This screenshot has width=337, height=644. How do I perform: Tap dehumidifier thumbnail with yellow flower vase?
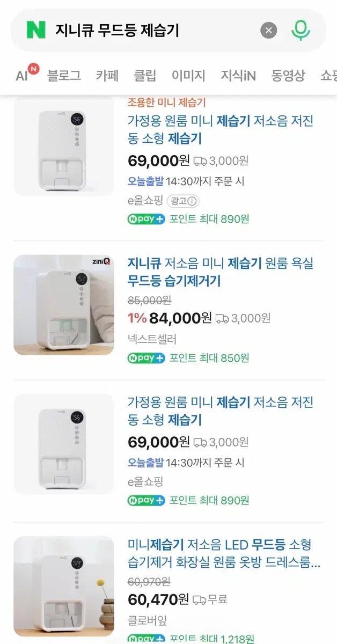[64, 587]
